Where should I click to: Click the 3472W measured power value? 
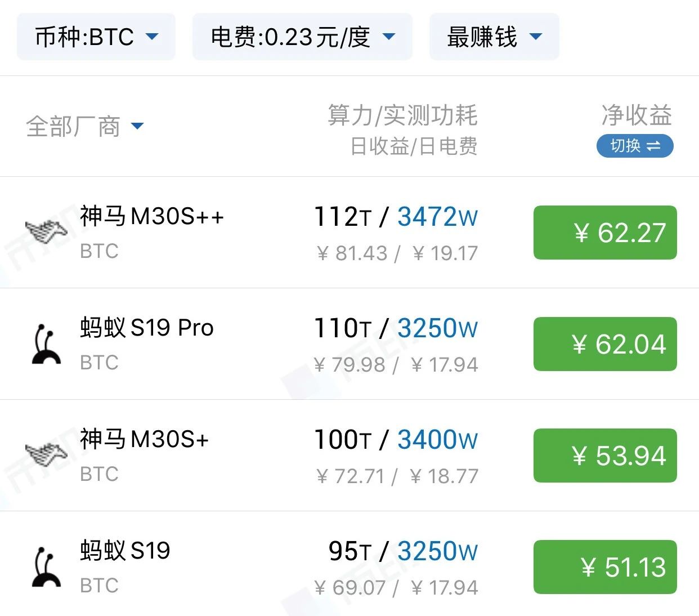(x=437, y=217)
